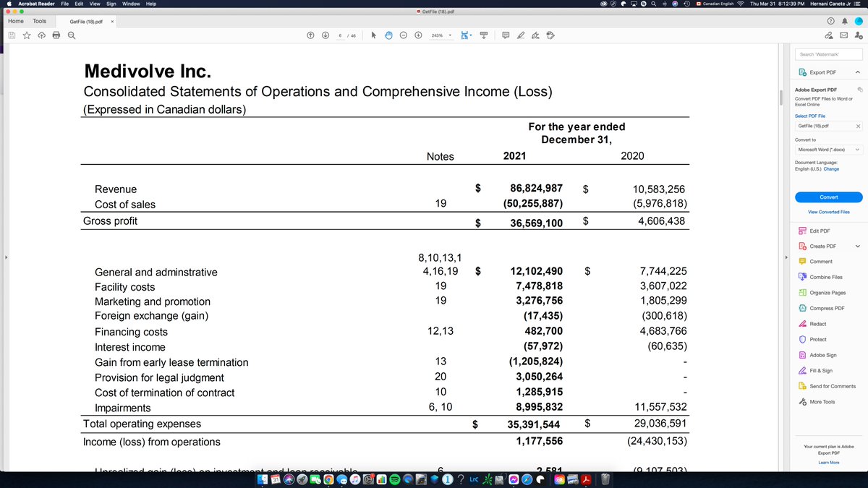
Task: Open the Create PDF tool
Action: (x=821, y=246)
